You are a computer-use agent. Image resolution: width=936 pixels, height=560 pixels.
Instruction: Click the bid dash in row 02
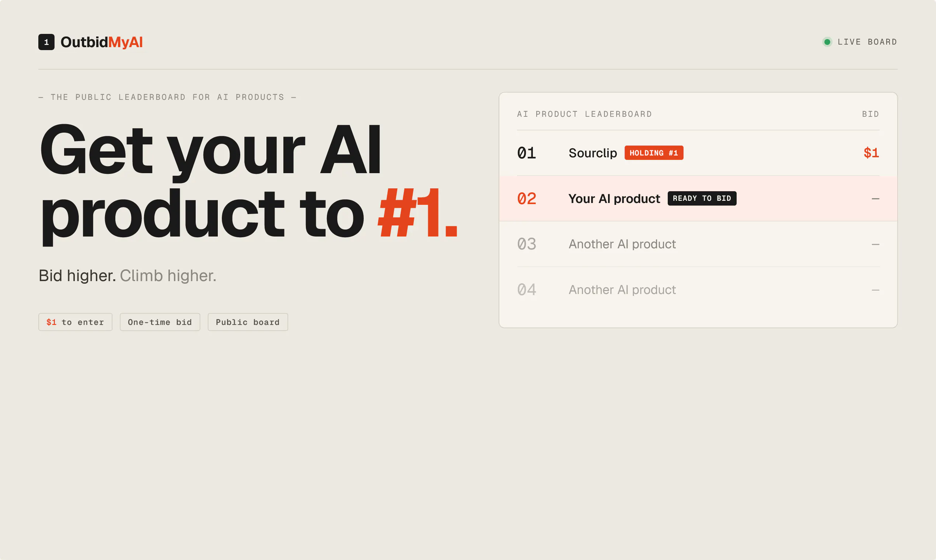point(875,199)
